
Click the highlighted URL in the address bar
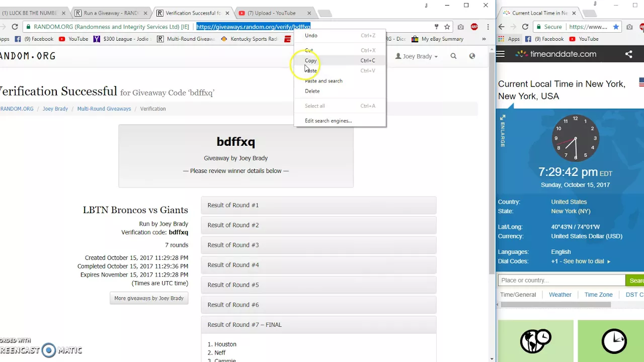[x=253, y=27]
